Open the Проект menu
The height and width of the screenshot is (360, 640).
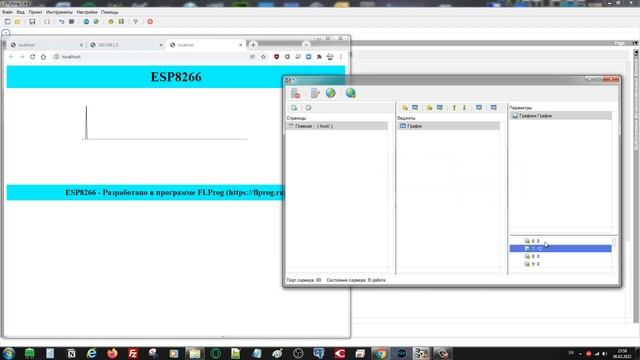[36, 12]
